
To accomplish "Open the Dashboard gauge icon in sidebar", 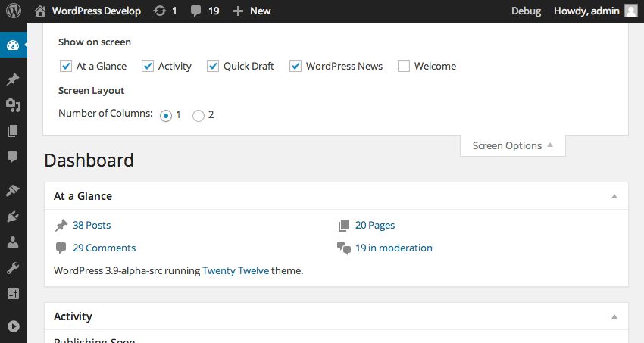I will 13,45.
